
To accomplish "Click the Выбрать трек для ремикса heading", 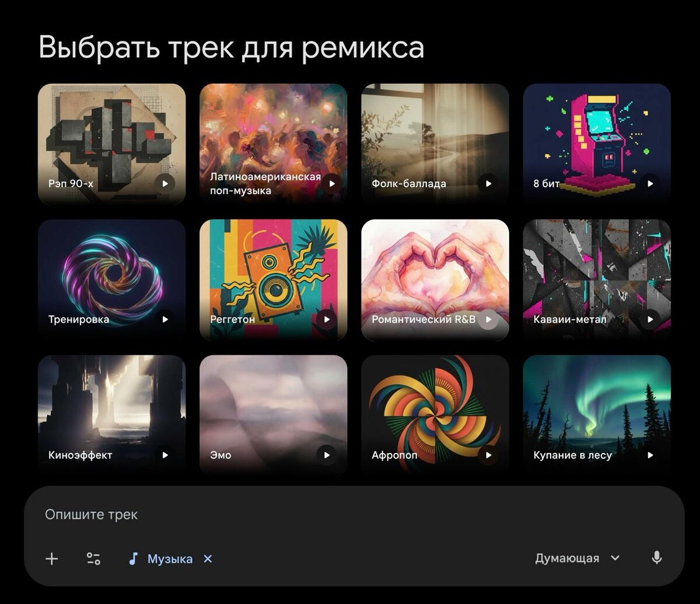I will click(x=231, y=48).
